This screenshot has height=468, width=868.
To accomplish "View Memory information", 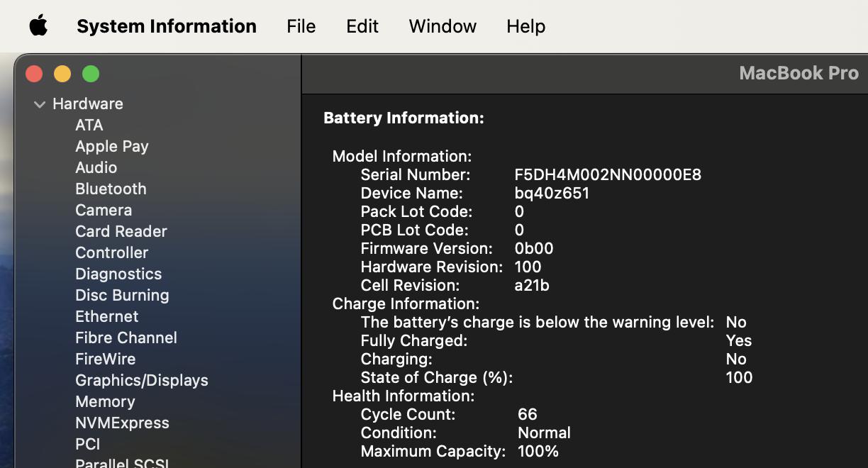I will [x=105, y=401].
